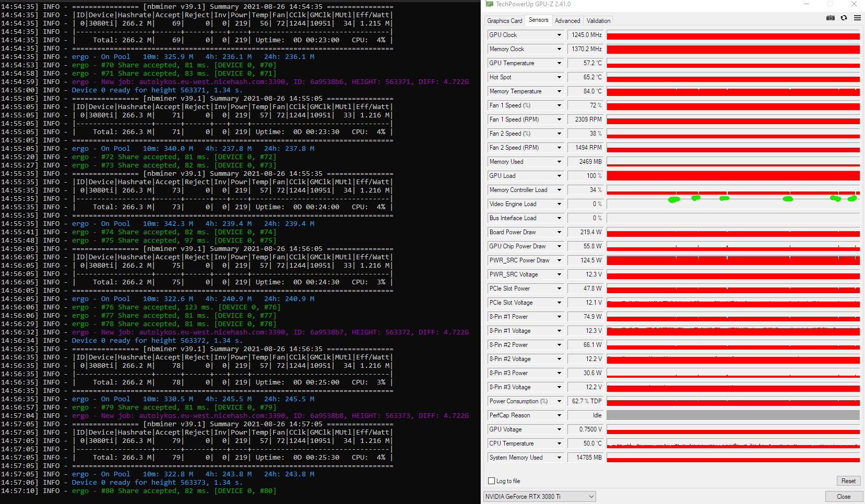The width and height of the screenshot is (865, 504).
Task: Click the GPU Clock value 1245.0 MHz
Action: 586,35
